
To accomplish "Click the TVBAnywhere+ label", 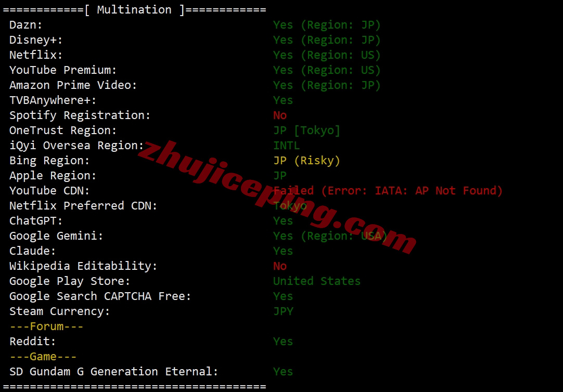I will coord(53,100).
